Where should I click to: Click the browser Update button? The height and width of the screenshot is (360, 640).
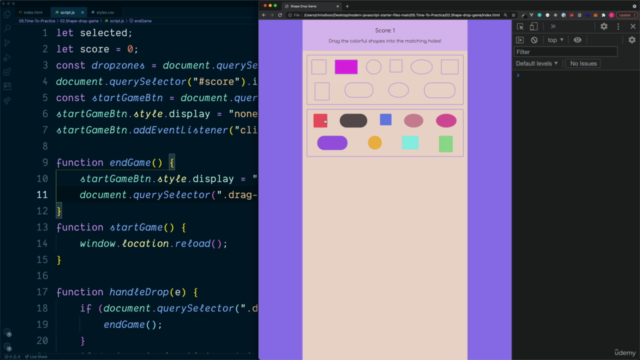pyautogui.click(x=626, y=15)
